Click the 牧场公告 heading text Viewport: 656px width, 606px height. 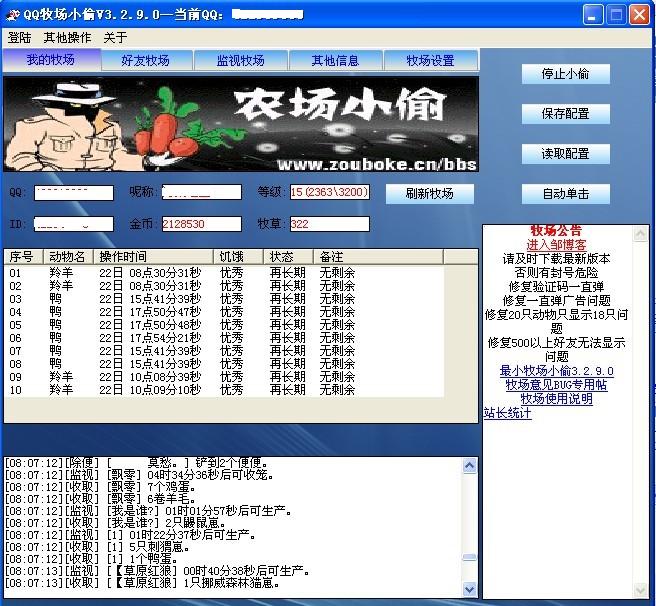click(x=556, y=231)
